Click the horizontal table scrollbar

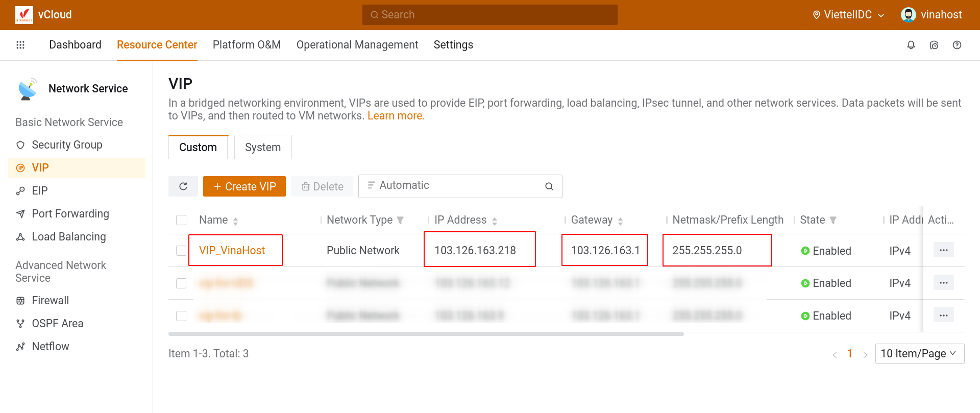click(x=426, y=334)
